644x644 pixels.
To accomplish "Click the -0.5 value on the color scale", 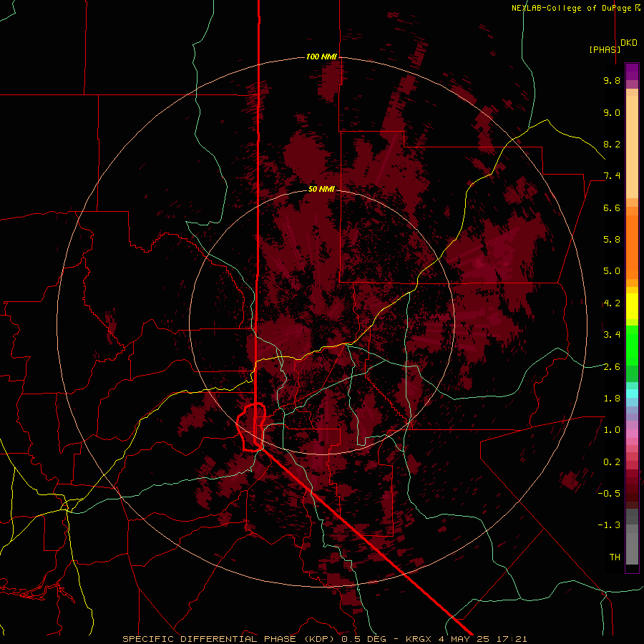I will 609,494.
